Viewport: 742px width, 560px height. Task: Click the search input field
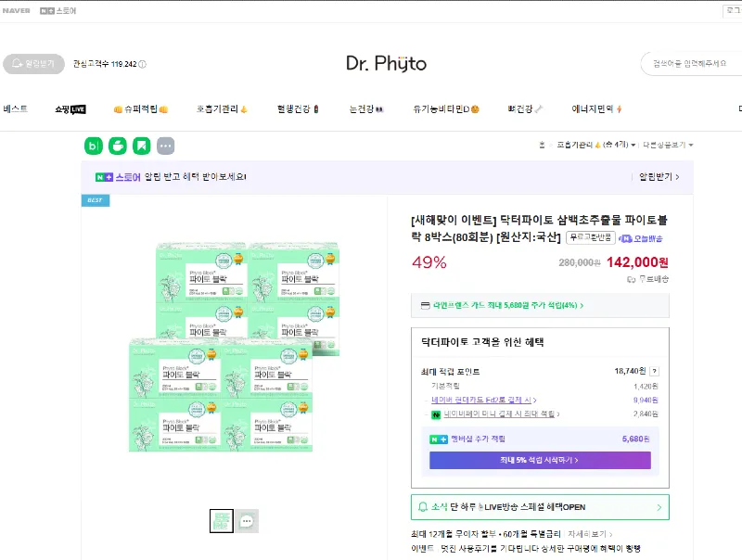coord(691,63)
